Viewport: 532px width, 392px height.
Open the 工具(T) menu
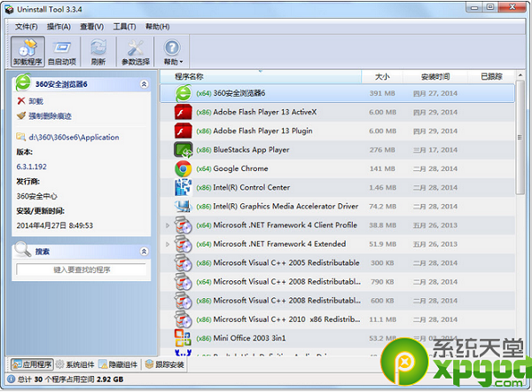pos(124,27)
